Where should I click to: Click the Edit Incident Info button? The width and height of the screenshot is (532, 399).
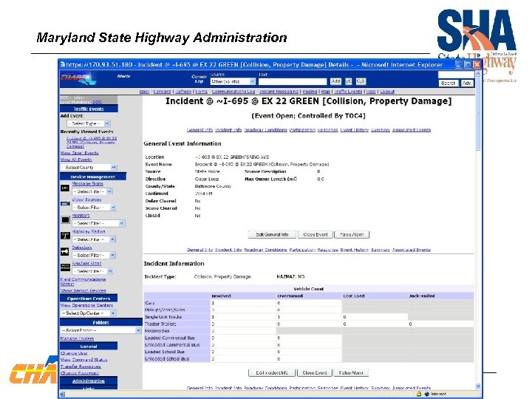point(272,373)
